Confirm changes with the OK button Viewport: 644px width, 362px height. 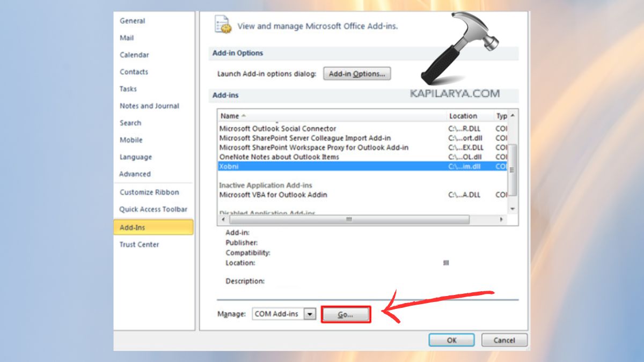(451, 339)
